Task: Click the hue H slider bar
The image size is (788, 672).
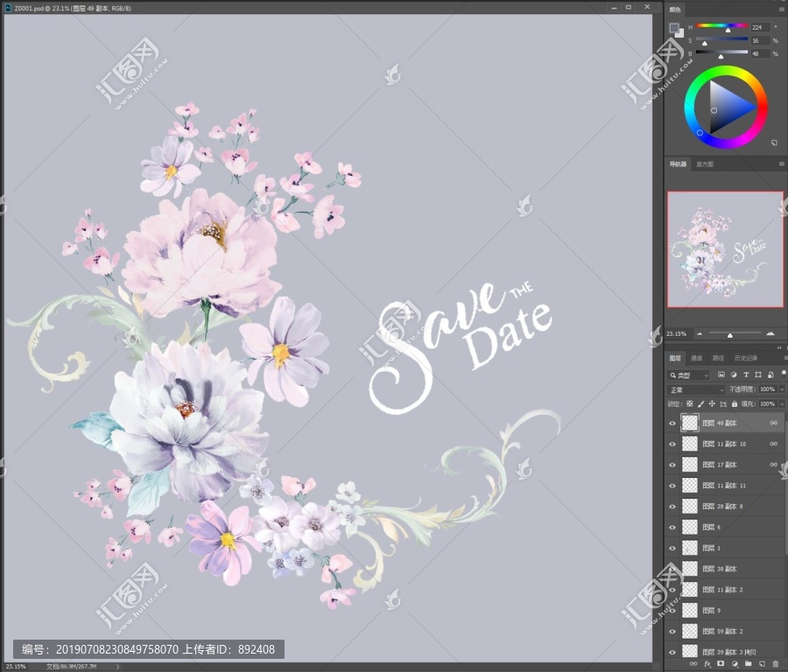Action: (721, 25)
